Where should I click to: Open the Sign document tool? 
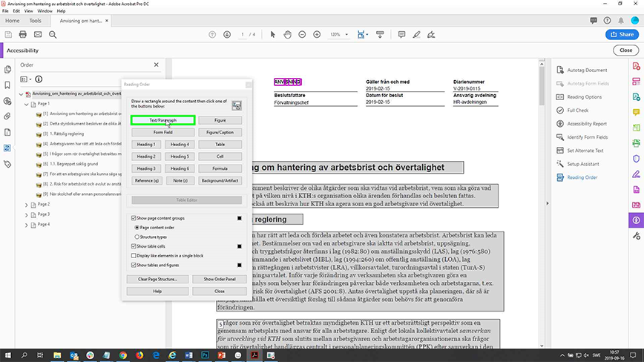point(431,34)
